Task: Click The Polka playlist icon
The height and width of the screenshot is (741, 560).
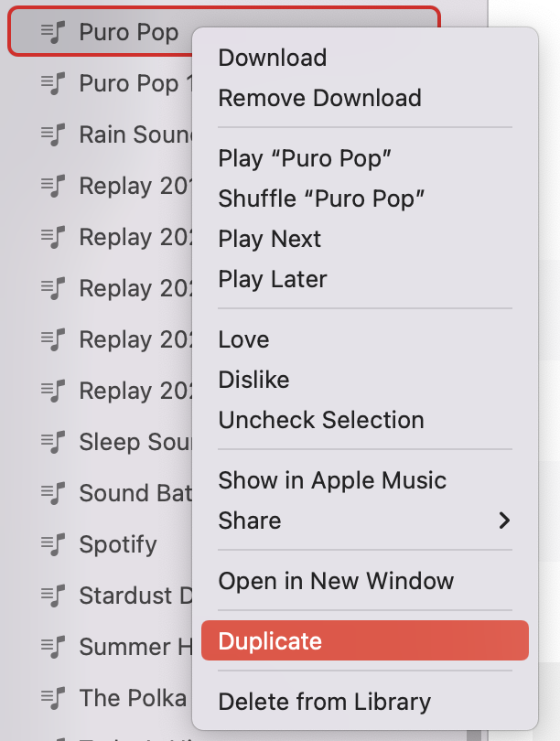Action: pyautogui.click(x=52, y=698)
